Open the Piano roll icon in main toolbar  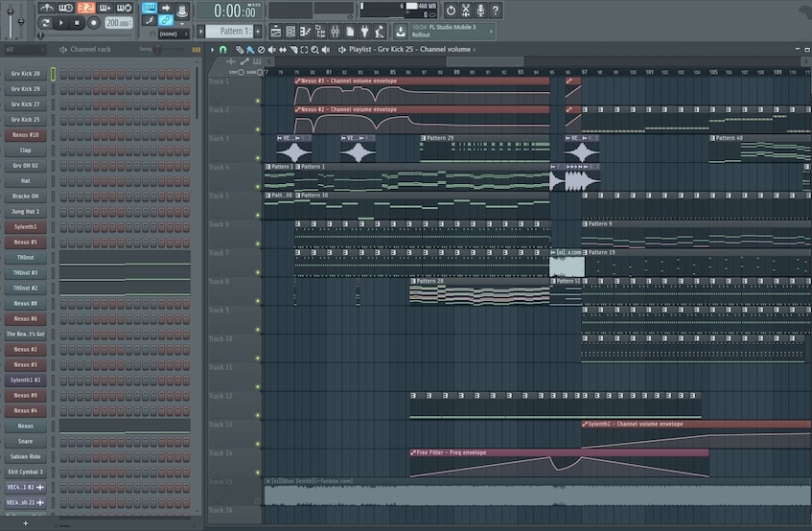(x=305, y=32)
